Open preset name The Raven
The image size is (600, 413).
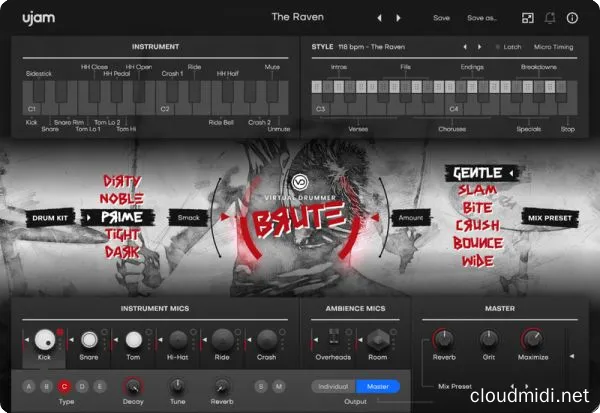tap(298, 17)
